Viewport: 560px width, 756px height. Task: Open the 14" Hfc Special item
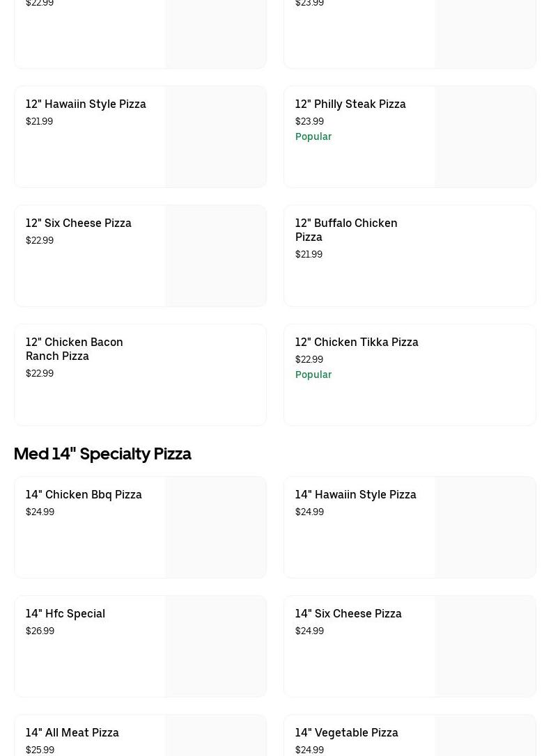65,614
